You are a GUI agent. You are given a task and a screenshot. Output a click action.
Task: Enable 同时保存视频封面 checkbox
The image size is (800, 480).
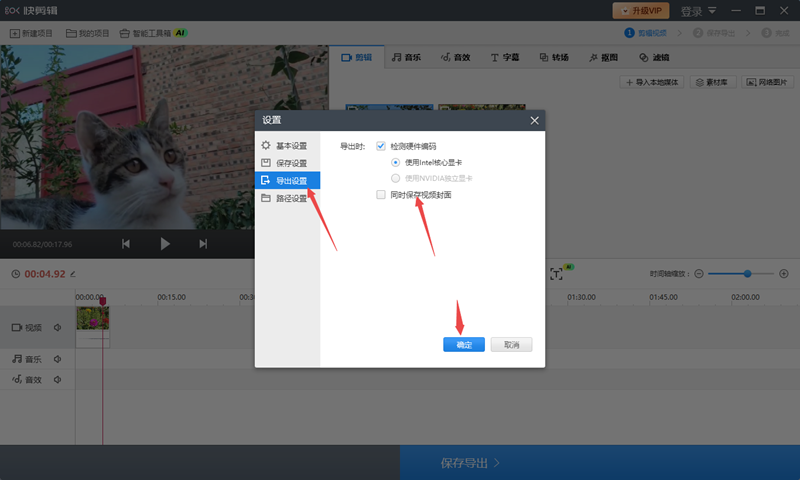tap(381, 194)
